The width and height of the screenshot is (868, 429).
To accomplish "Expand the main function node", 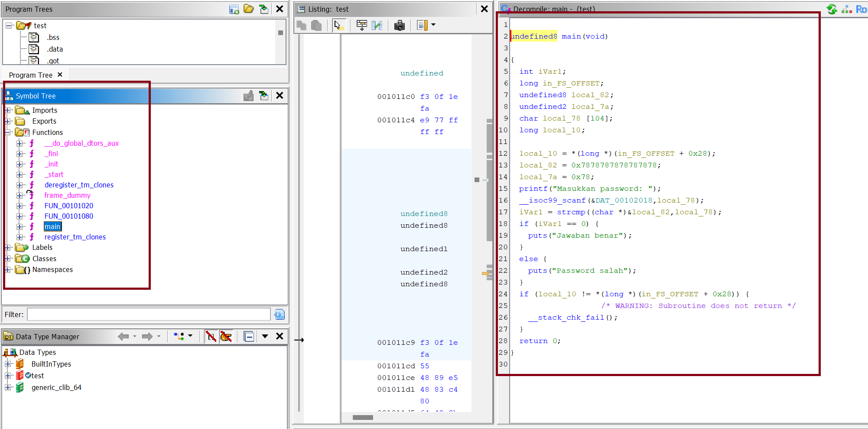I will pyautogui.click(x=20, y=226).
